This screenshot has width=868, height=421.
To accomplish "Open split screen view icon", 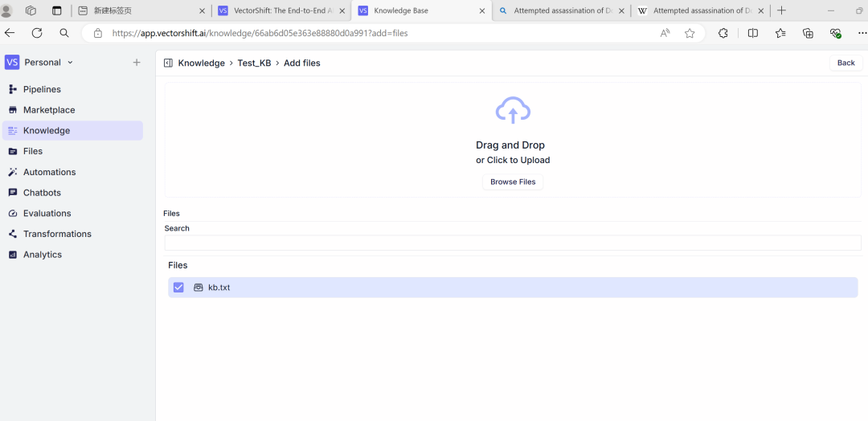I will pos(753,33).
